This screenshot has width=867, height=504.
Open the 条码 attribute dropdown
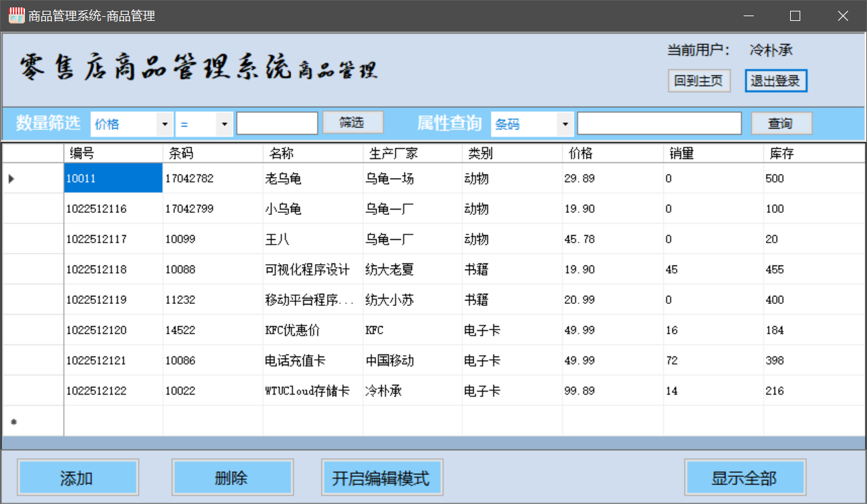[x=532, y=124]
